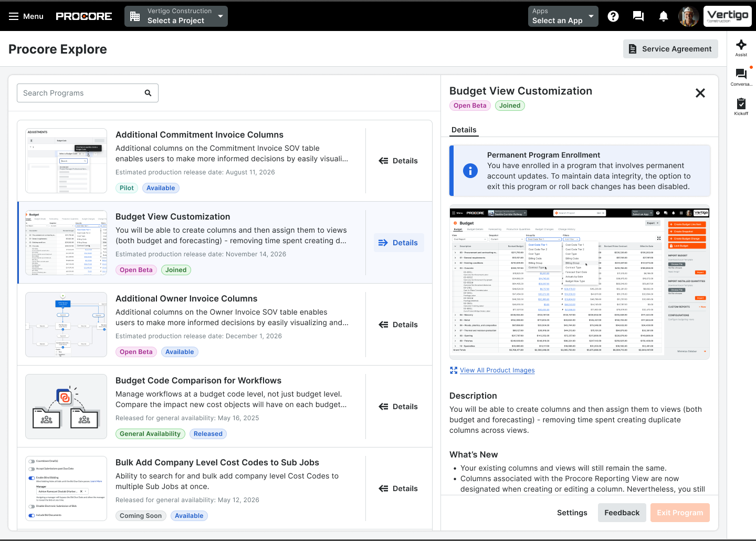Show Details for Bulk Add Company Level Cost Codes
Viewport: 756px width, 541px height.
[x=398, y=488]
